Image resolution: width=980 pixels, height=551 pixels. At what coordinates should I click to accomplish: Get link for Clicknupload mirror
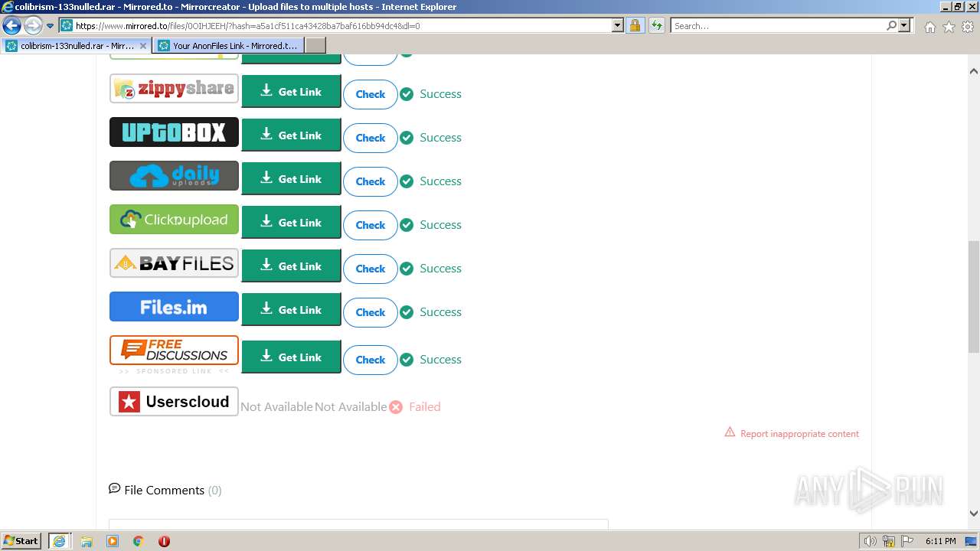tap(291, 223)
